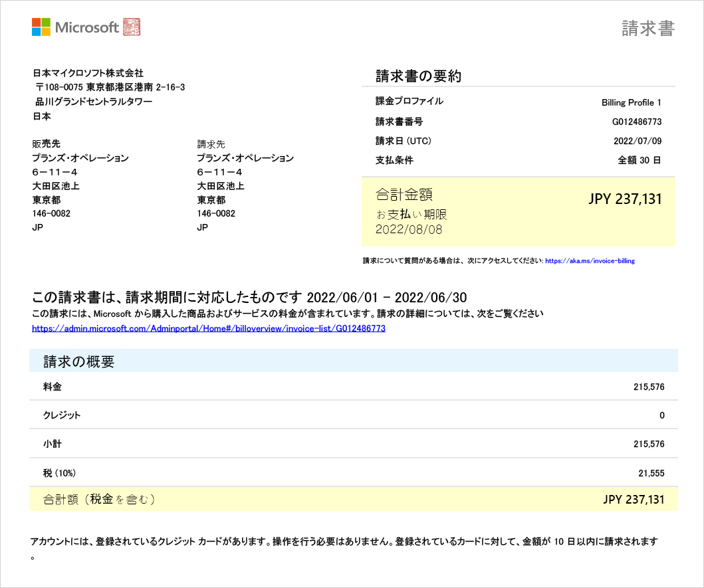Select 215,576 in the 料金 row
This screenshot has width=704, height=588.
pos(649,387)
